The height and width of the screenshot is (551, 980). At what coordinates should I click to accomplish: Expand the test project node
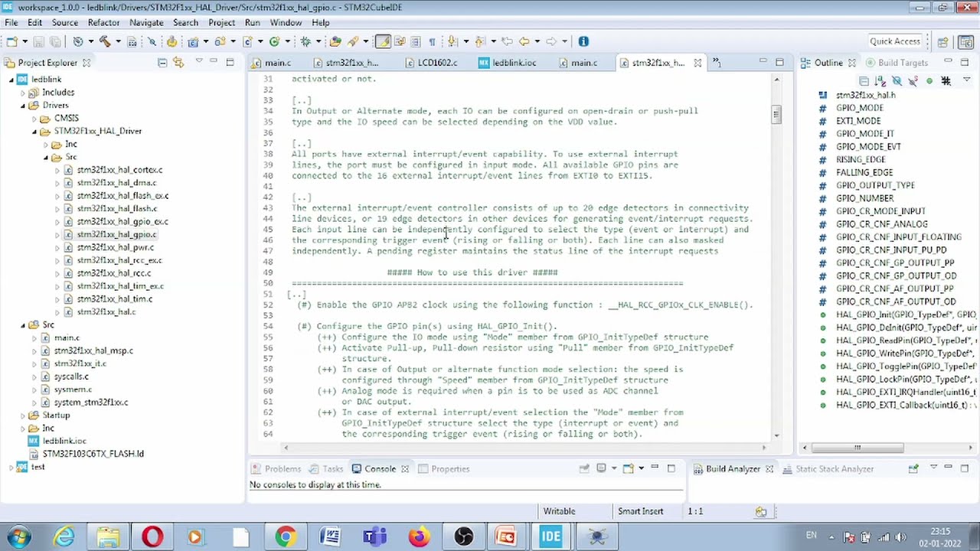11,467
